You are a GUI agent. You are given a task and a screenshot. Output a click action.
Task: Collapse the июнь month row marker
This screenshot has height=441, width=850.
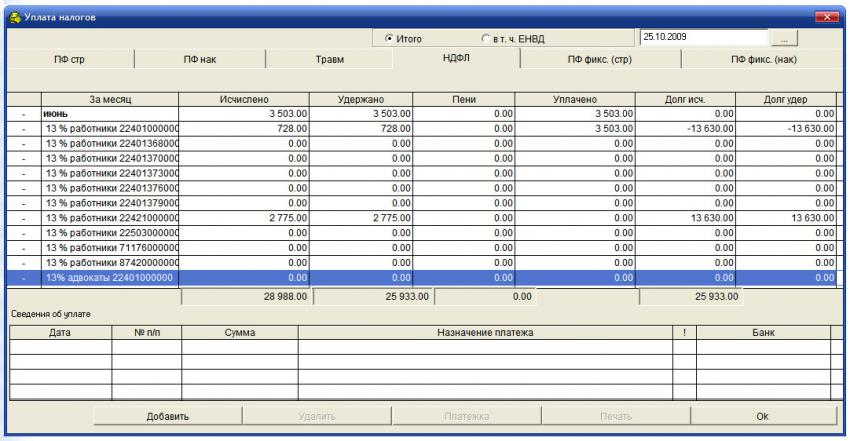[22, 115]
